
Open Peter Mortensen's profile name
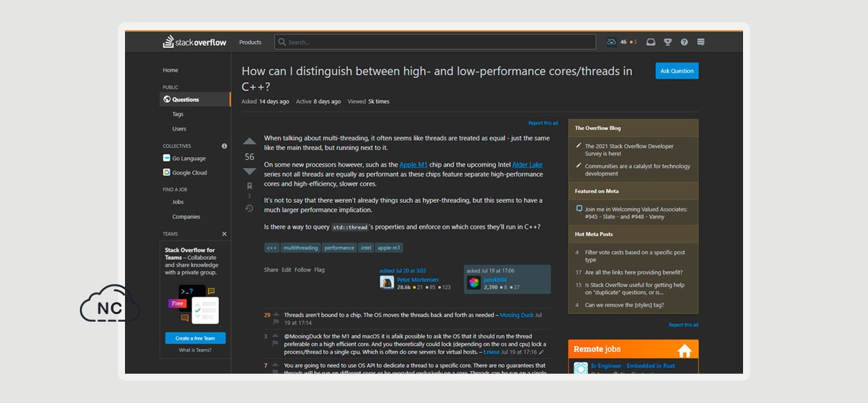click(417, 279)
